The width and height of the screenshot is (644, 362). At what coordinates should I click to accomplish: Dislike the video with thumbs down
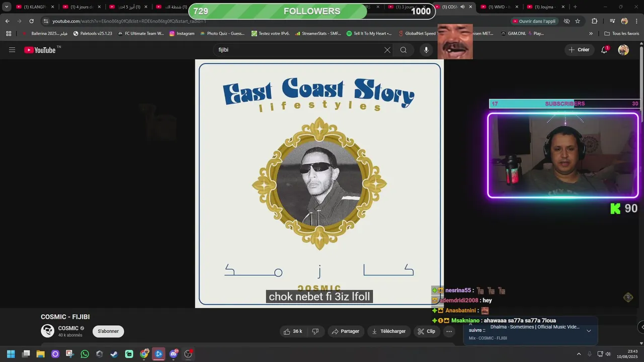315,331
